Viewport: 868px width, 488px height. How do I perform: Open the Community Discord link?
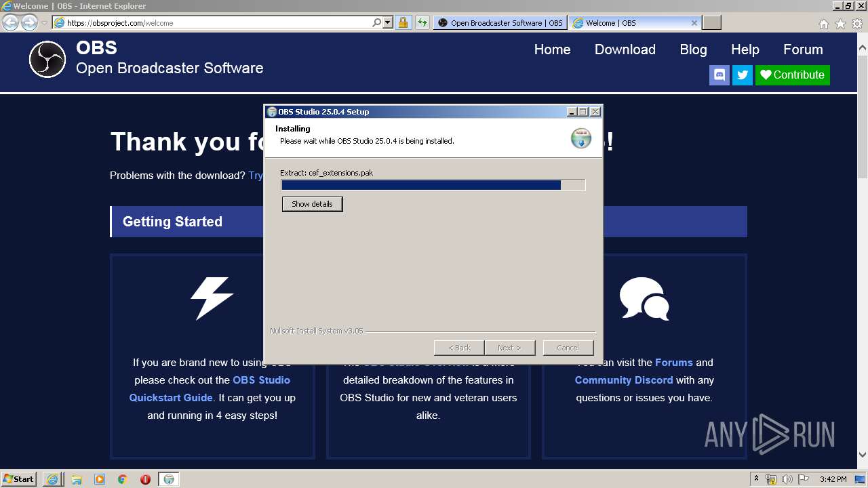tap(624, 380)
